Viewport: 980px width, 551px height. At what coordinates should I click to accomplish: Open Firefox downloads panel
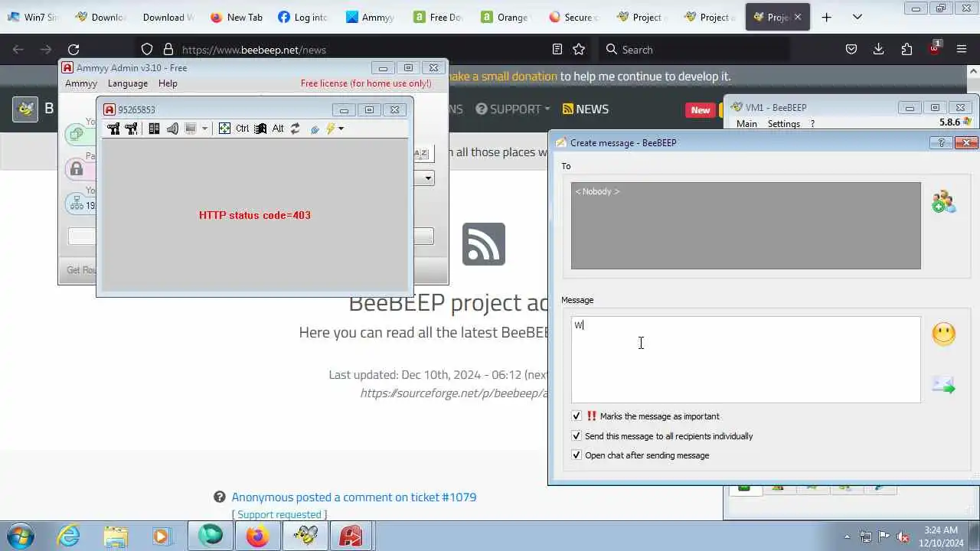(x=879, y=50)
